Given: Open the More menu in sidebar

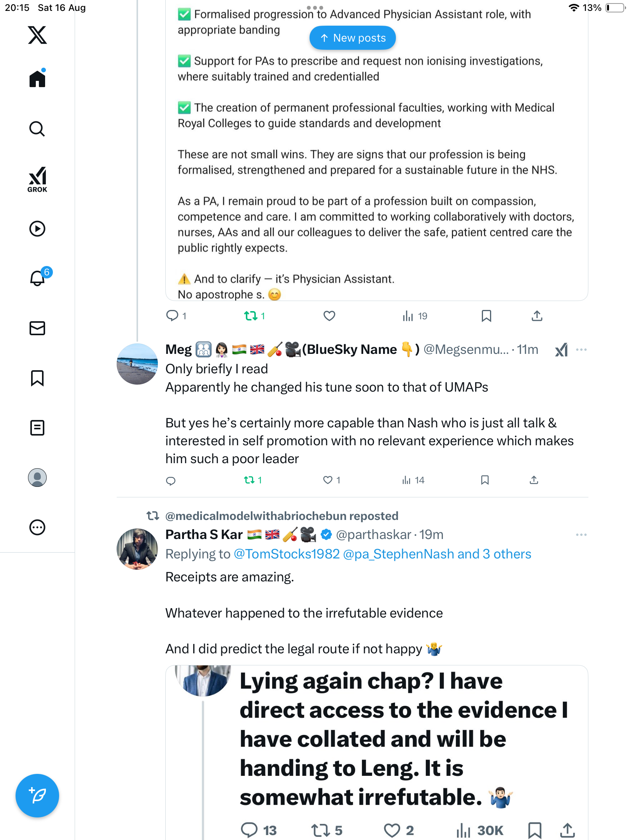Looking at the screenshot, I should tap(37, 527).
